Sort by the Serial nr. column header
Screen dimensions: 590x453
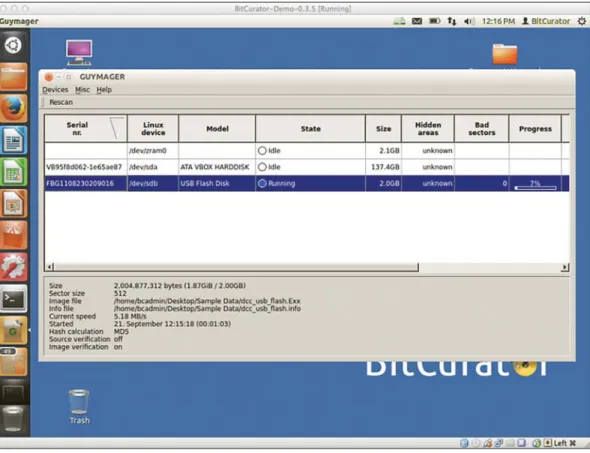(x=86, y=129)
